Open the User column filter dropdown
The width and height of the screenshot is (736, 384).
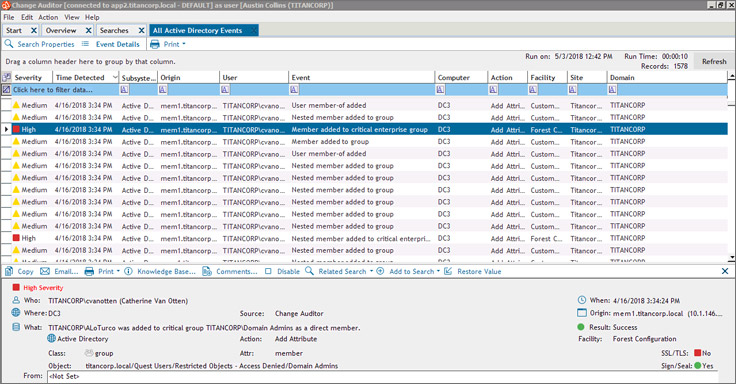pos(225,90)
